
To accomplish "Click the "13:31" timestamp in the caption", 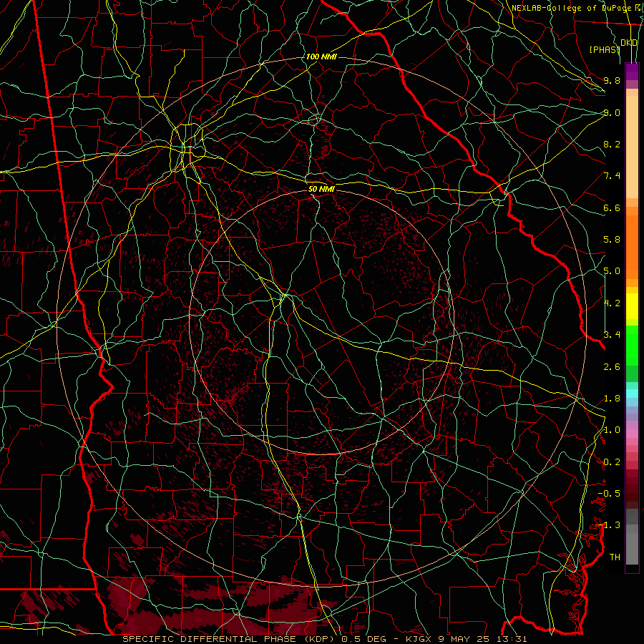I will [513, 639].
